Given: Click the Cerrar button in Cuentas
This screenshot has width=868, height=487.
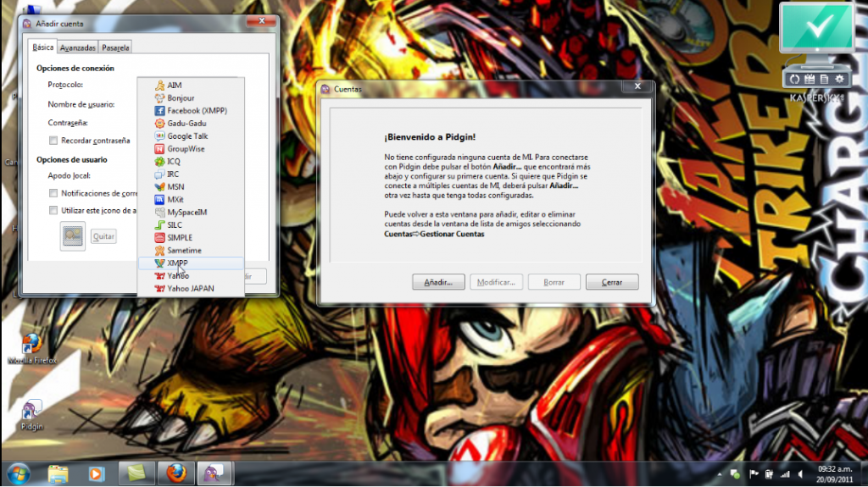Looking at the screenshot, I should point(612,282).
